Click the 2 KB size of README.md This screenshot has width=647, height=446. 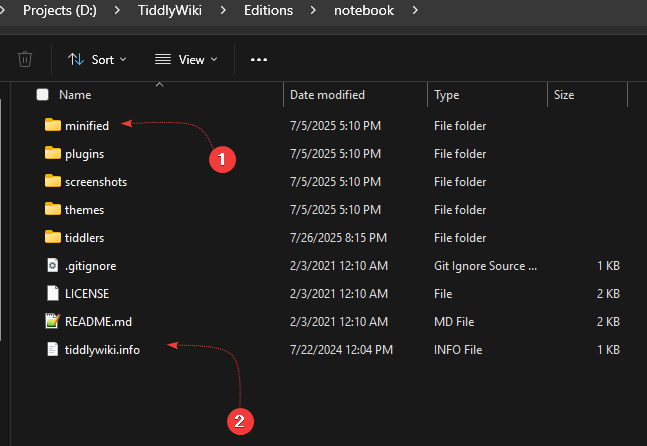click(608, 322)
